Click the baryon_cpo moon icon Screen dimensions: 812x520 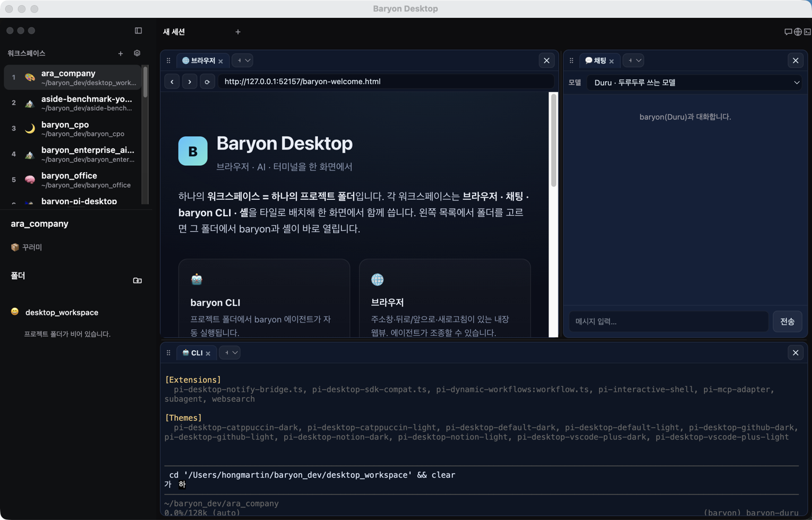pyautogui.click(x=30, y=129)
